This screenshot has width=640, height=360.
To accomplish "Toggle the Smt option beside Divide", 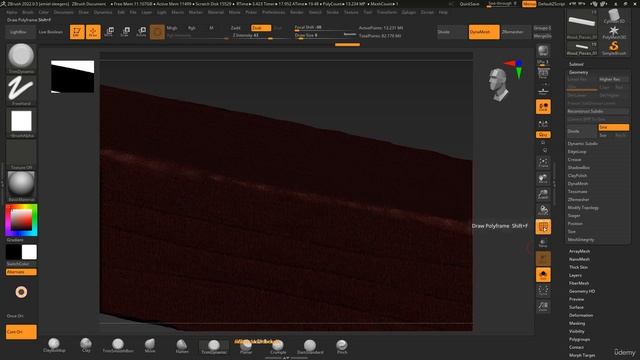I will coord(613,127).
